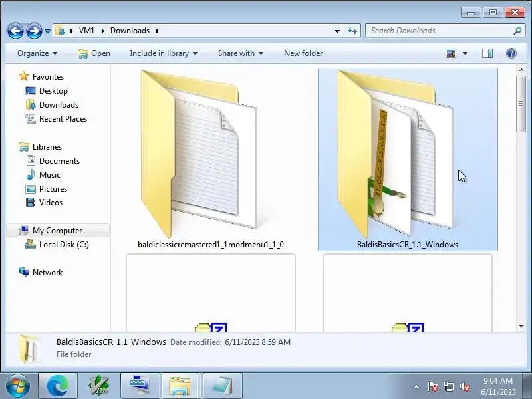Click the search magnifier icon
Screen dimensions: 532x399
point(517,31)
